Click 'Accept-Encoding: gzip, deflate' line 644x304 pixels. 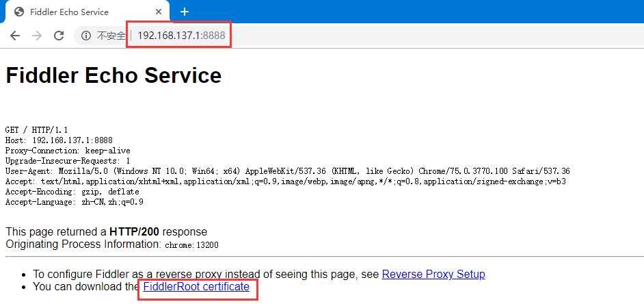(x=72, y=192)
